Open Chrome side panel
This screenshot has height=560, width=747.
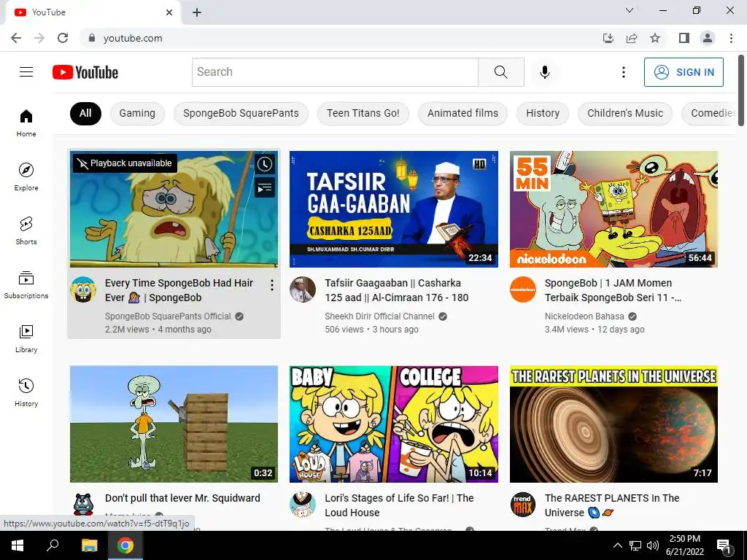(x=684, y=38)
